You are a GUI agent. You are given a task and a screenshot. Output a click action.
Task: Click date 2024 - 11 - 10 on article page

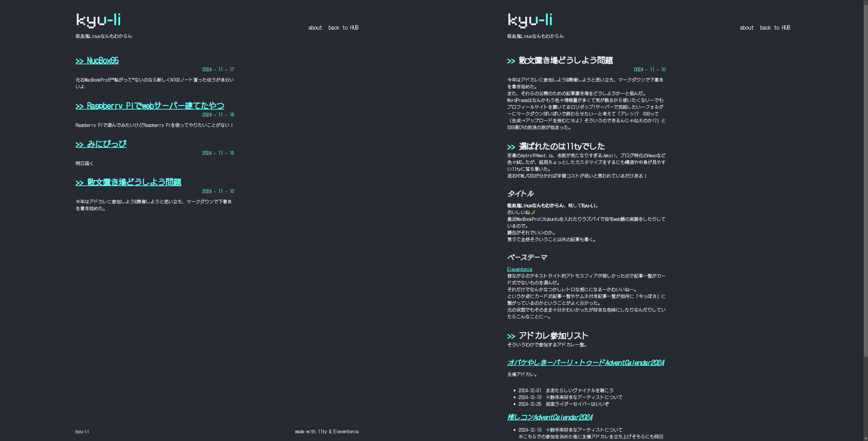[650, 70]
